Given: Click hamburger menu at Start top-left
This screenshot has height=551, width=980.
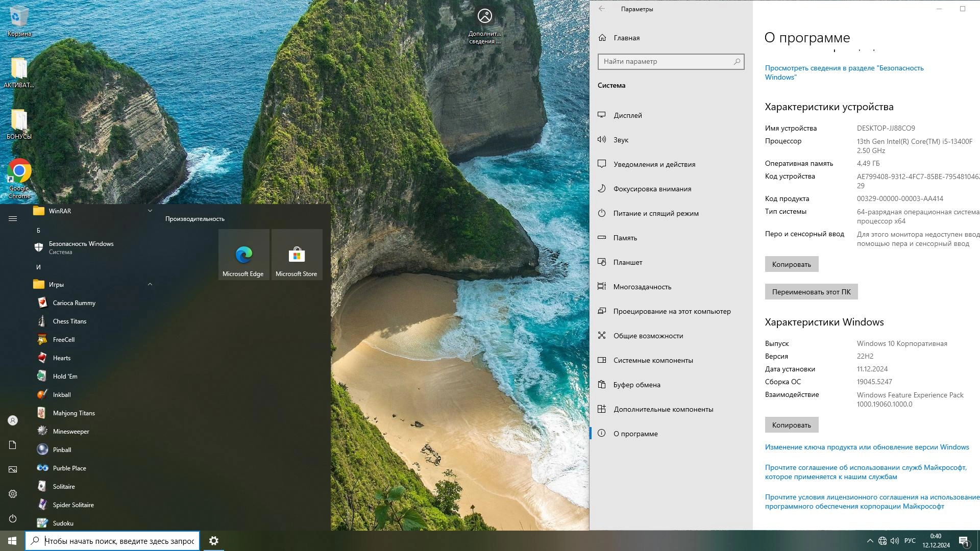Looking at the screenshot, I should coord(13,219).
